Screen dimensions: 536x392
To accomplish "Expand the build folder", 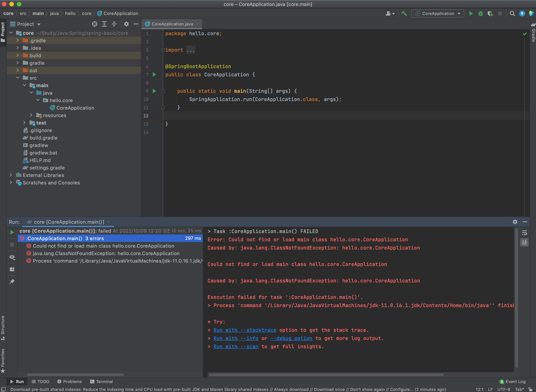I will coord(18,55).
